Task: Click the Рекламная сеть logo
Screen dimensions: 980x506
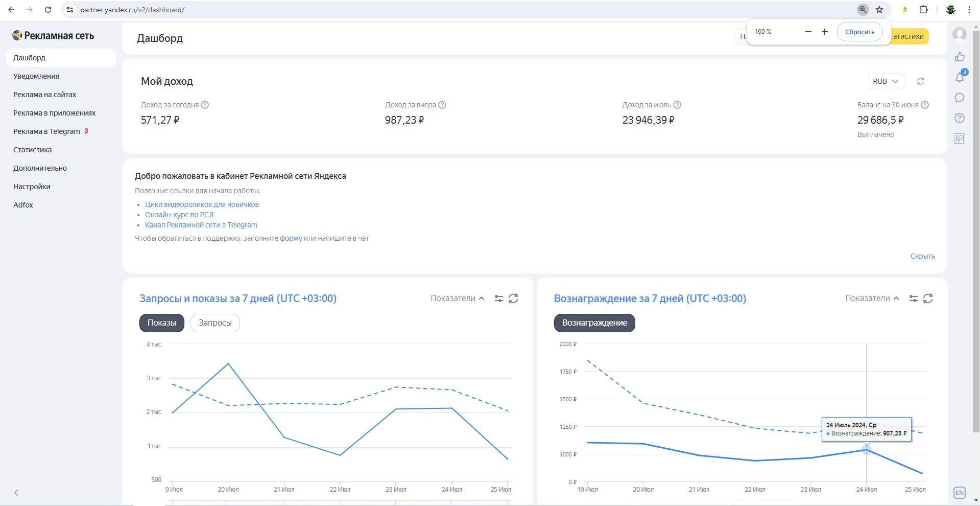Action: coord(53,35)
